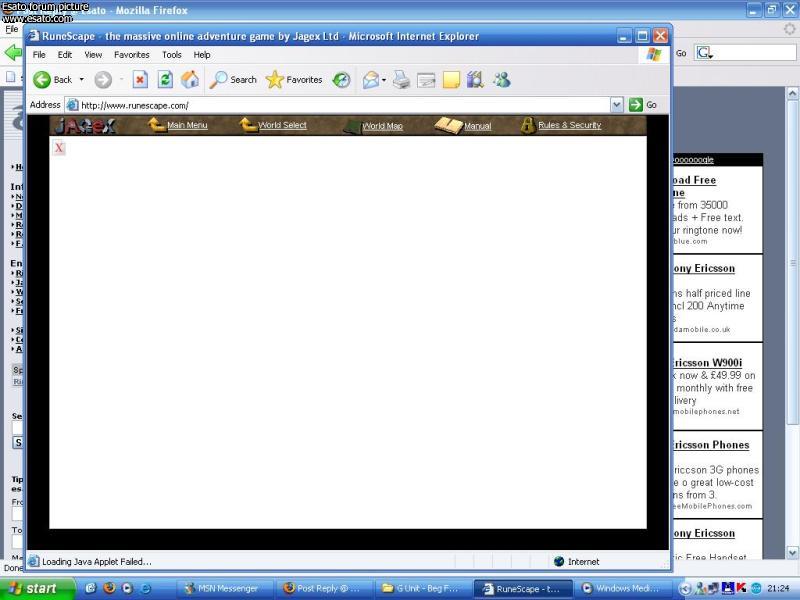Click the IE Back arrow button
Image resolution: width=800 pixels, height=600 pixels.
[42, 80]
